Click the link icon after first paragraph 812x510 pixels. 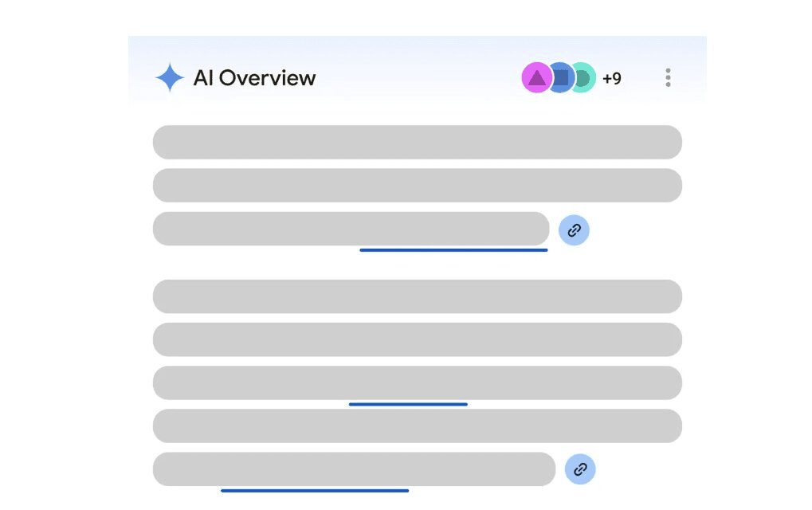[574, 229]
